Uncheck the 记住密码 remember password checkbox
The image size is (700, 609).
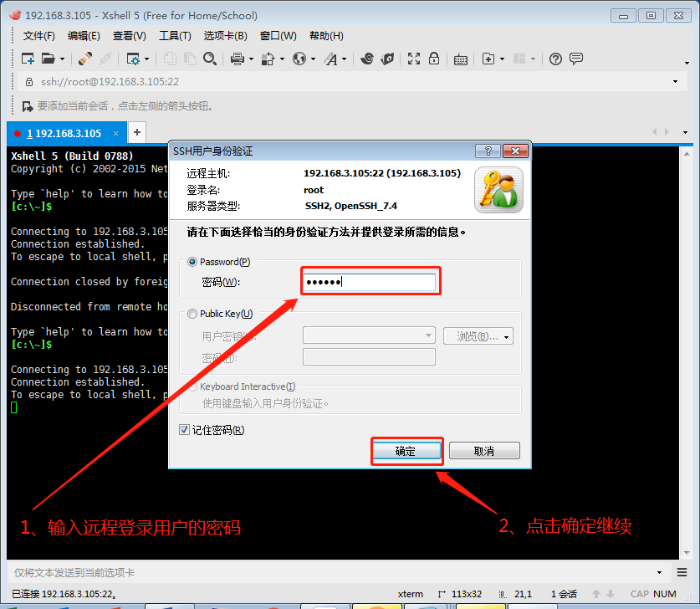[185, 430]
